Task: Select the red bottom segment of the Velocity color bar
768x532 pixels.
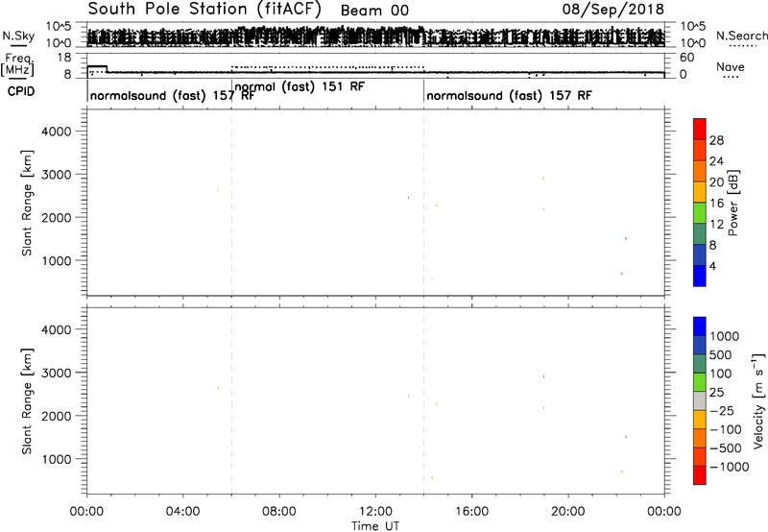Action: [x=700, y=475]
